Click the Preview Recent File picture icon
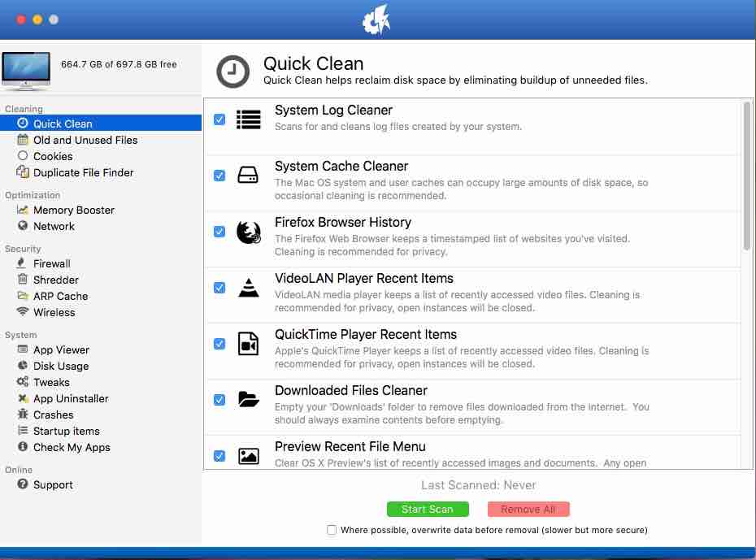This screenshot has width=756, height=560. click(x=249, y=456)
